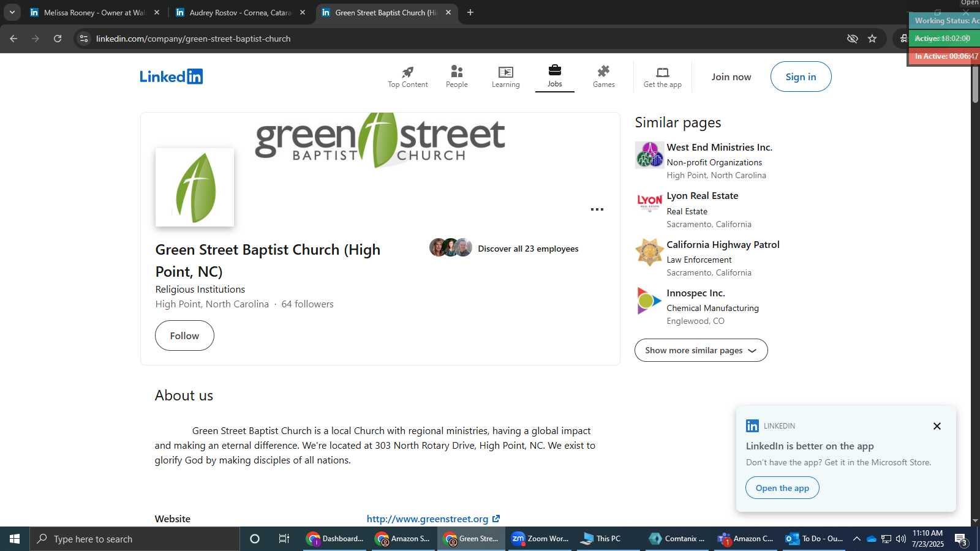Open a new browser tab
The image size is (980, 551).
point(470,12)
